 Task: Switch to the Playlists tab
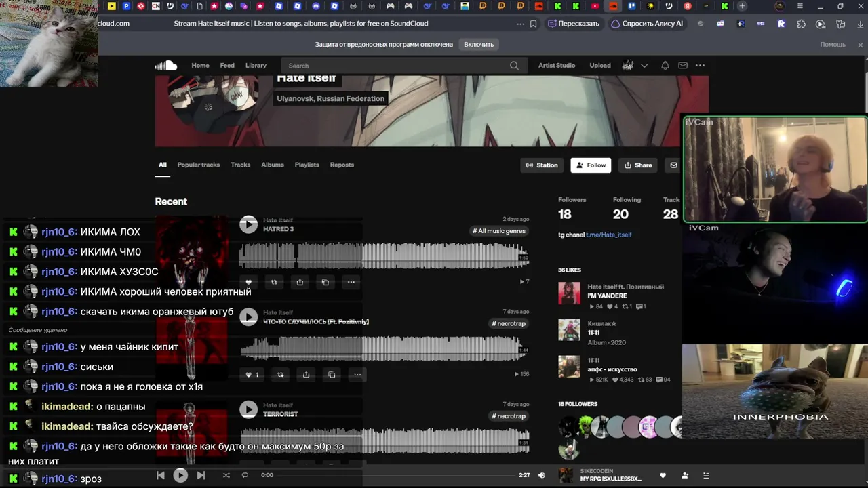pyautogui.click(x=307, y=165)
